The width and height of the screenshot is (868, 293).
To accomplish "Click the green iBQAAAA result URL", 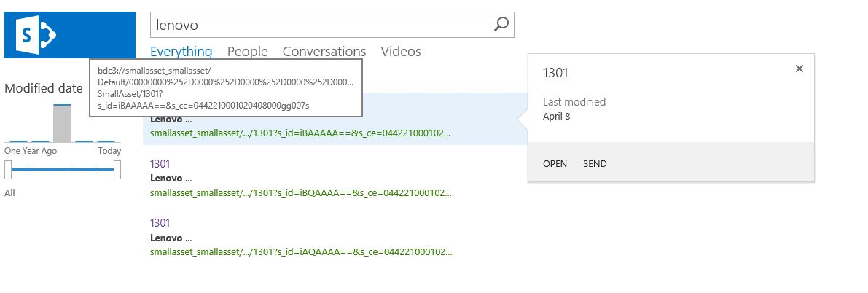I will pos(300,192).
